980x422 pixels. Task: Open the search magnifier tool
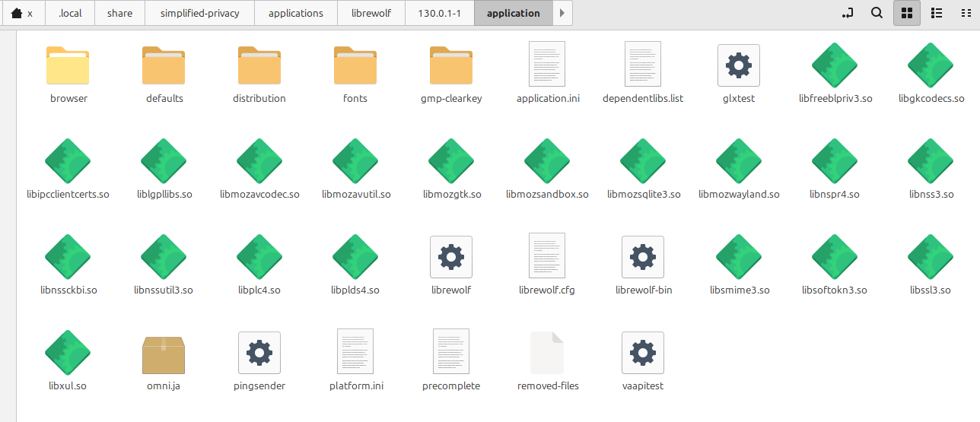click(877, 13)
